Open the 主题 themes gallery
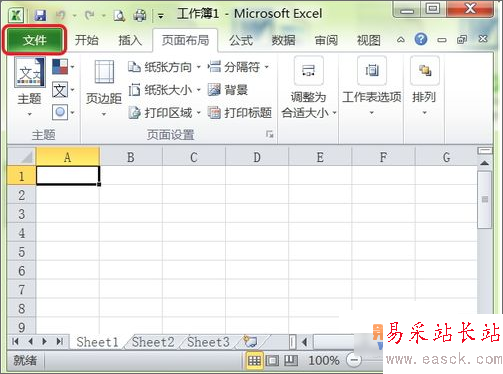Screen dimensions: 503x374 click(x=29, y=87)
